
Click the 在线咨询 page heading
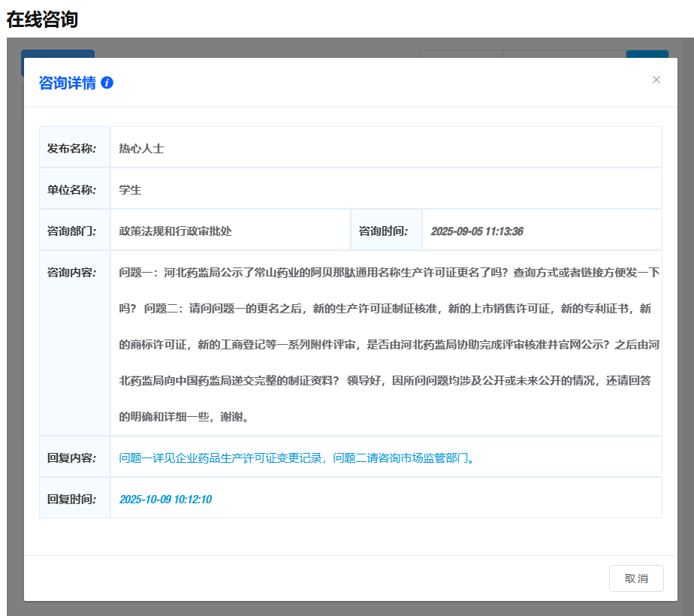(42, 20)
